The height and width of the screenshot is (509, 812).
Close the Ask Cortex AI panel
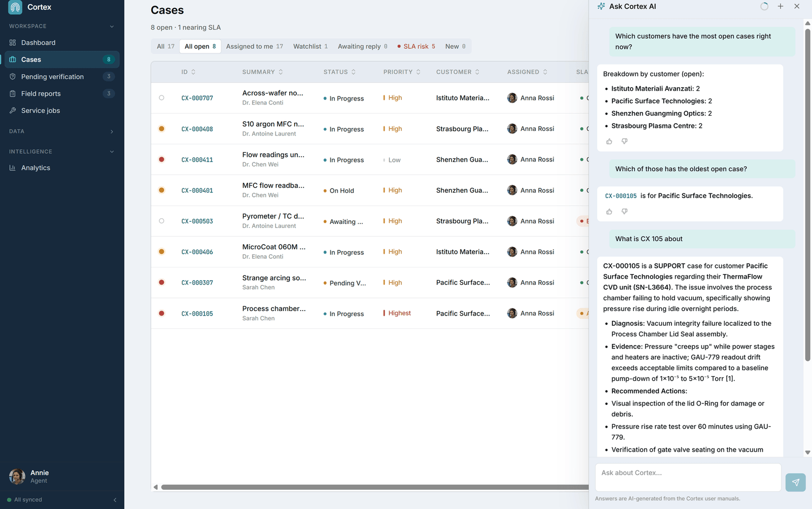tap(797, 7)
